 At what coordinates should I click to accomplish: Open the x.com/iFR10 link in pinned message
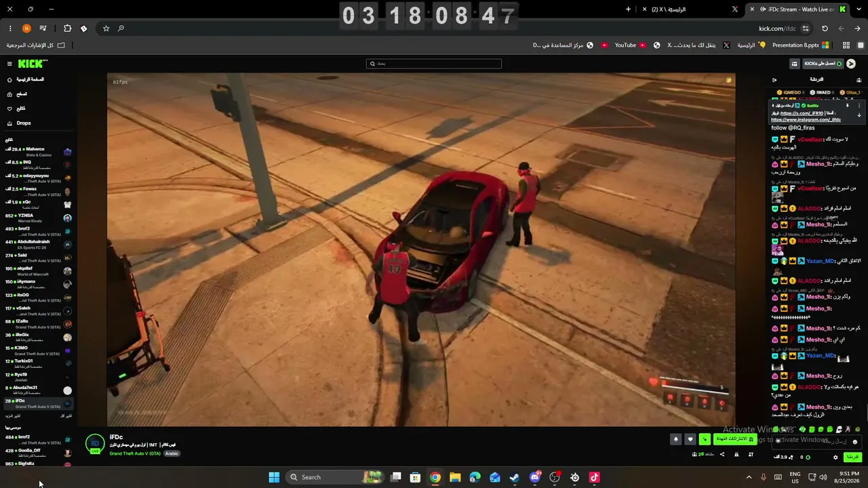click(802, 113)
